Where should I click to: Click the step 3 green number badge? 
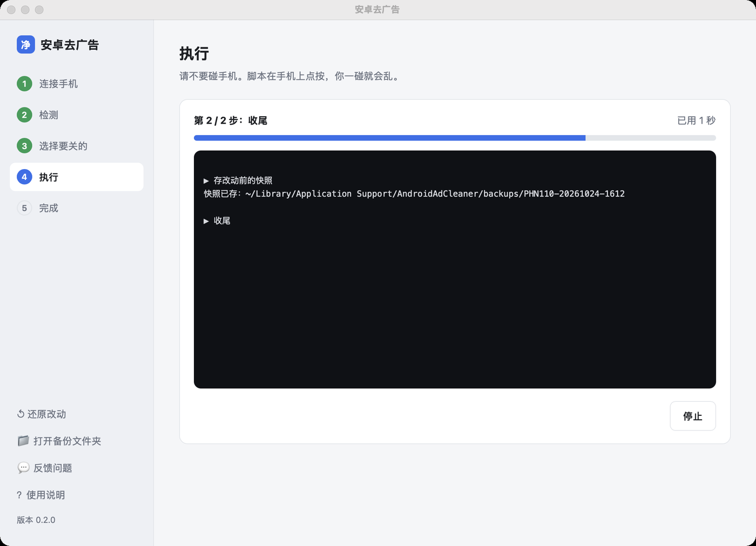pos(24,146)
